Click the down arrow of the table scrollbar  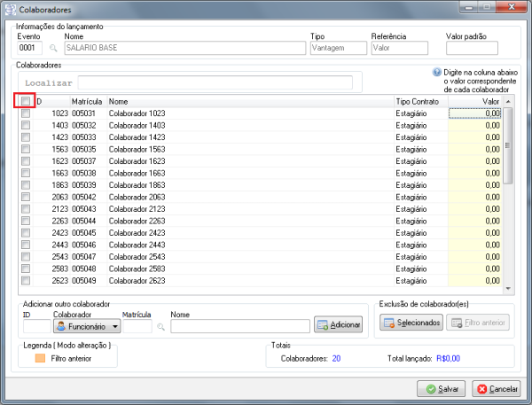coord(508,288)
